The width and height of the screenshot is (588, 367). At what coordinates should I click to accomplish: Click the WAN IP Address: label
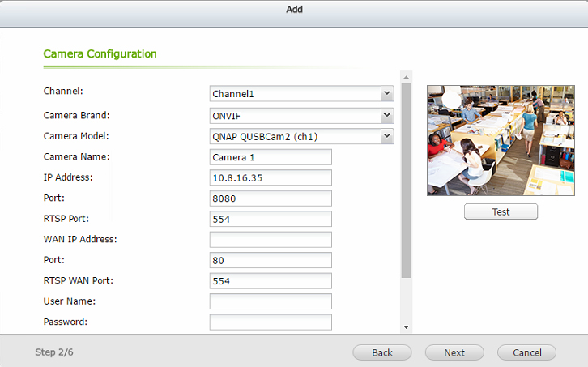point(80,239)
